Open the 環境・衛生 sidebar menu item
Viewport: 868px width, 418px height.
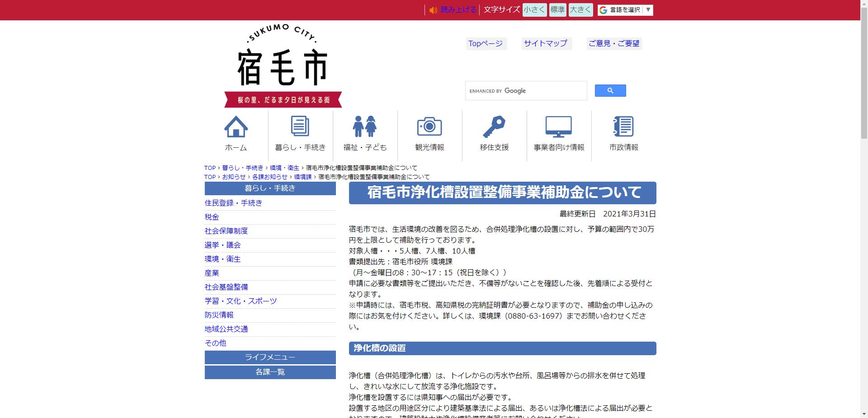[222, 259]
